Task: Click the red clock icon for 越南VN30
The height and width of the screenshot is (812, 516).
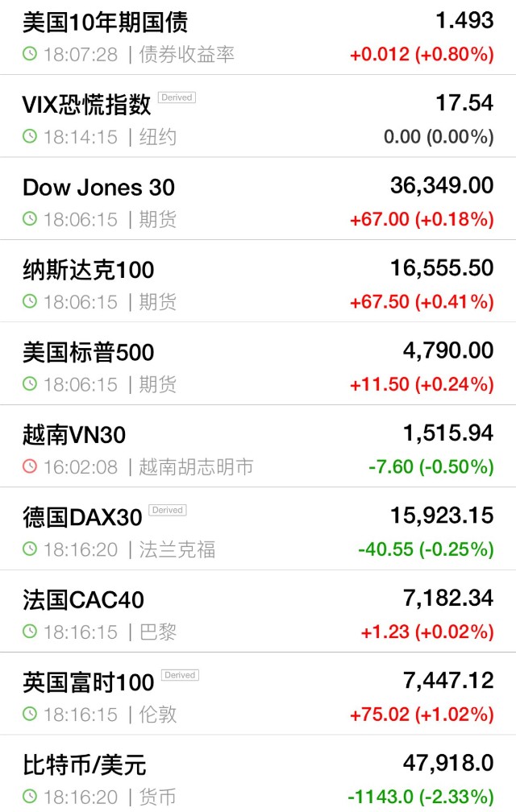Action: point(30,466)
